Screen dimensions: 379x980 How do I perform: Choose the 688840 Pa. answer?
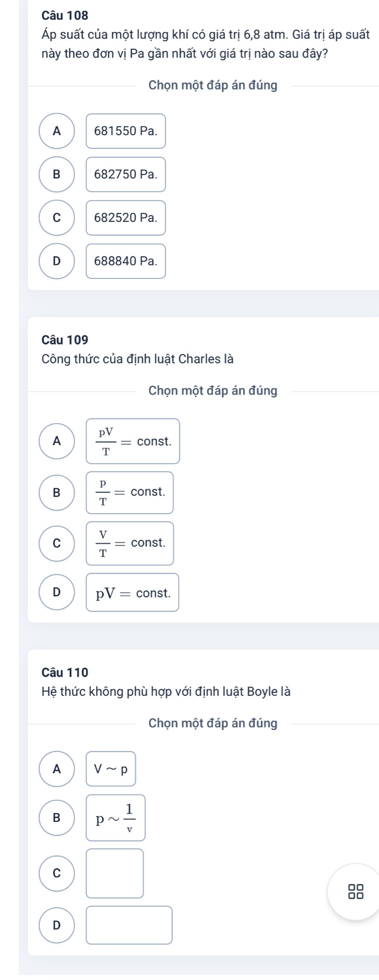(125, 261)
